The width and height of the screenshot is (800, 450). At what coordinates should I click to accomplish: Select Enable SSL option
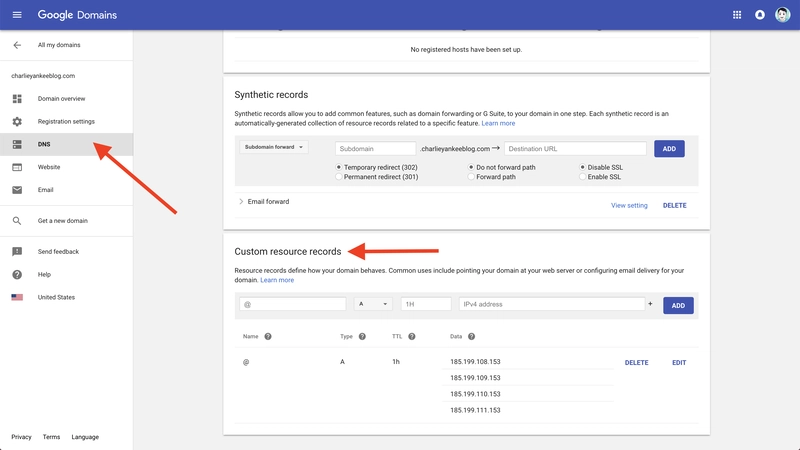point(582,177)
